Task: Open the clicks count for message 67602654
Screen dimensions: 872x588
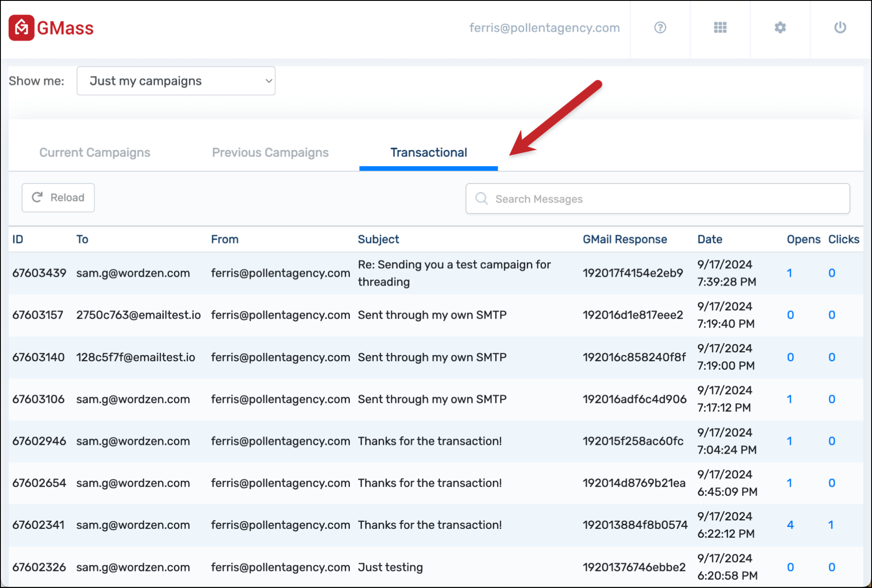Action: click(832, 483)
